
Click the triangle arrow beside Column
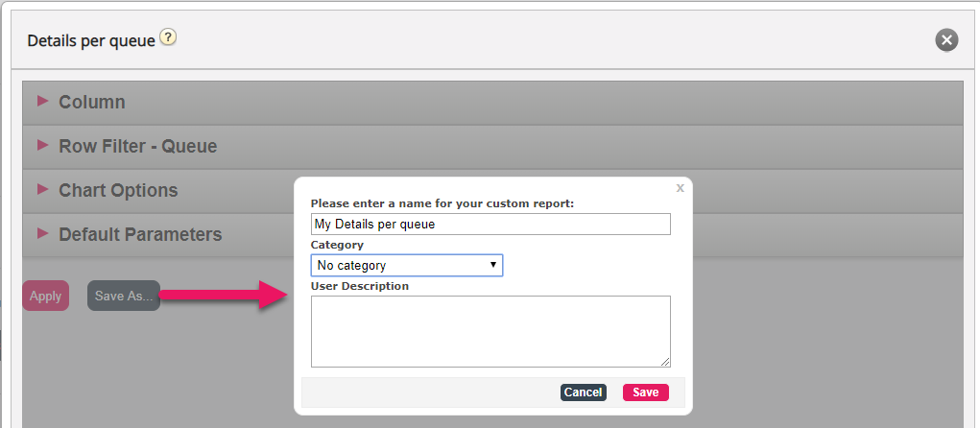coord(43,101)
